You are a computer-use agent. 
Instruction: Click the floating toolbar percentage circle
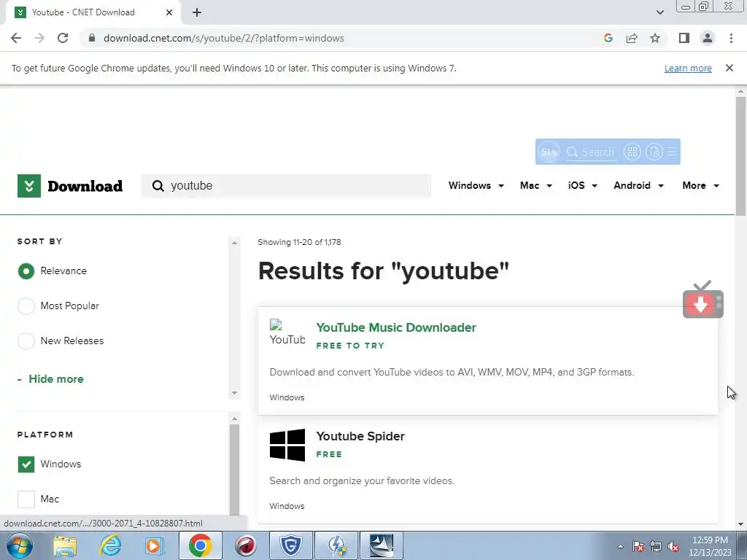[x=549, y=152]
